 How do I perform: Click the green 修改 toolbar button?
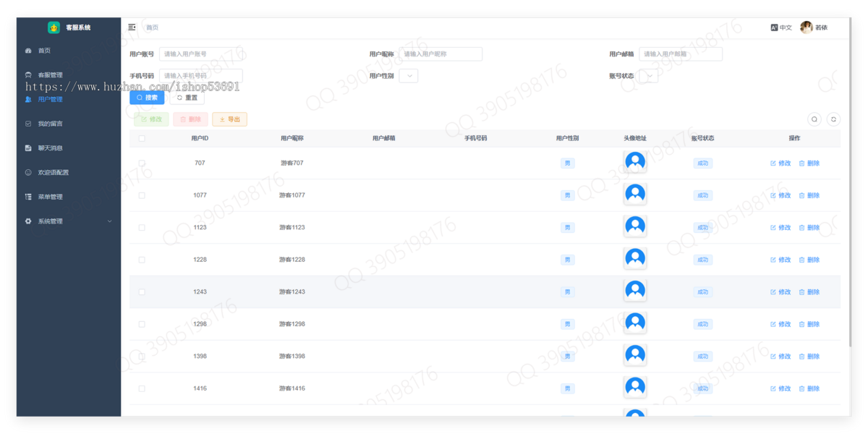[151, 119]
